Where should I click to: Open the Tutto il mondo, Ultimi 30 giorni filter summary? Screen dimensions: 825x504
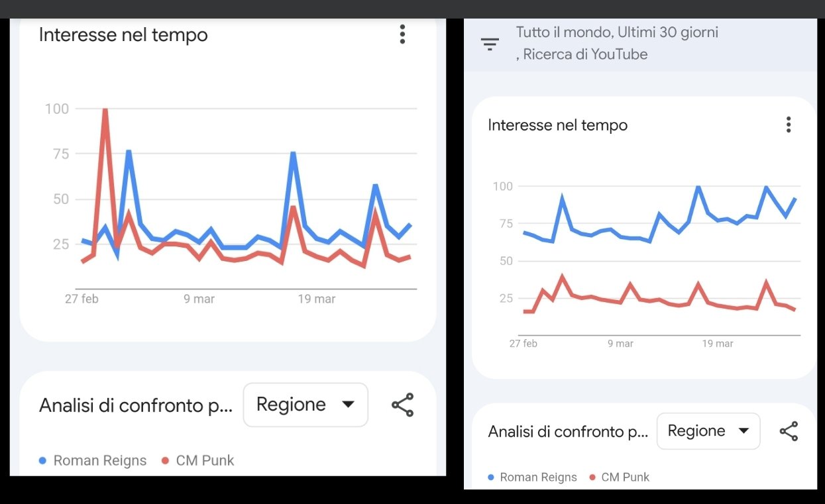pos(616,32)
